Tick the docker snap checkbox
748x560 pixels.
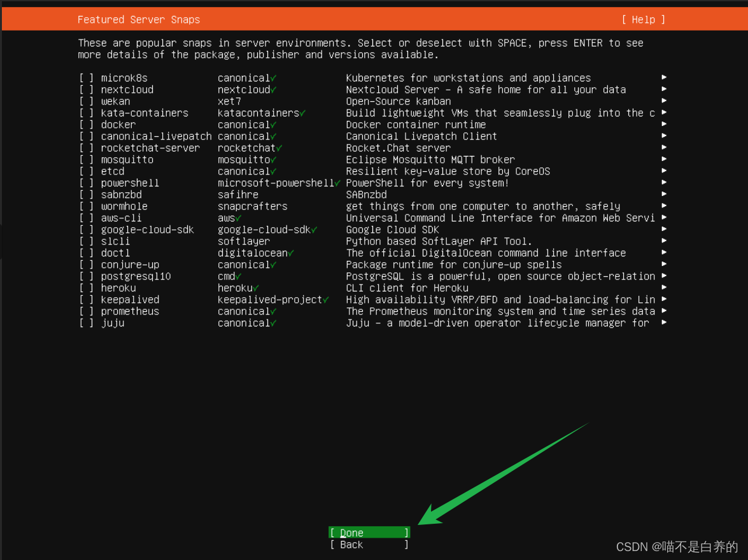(x=87, y=125)
